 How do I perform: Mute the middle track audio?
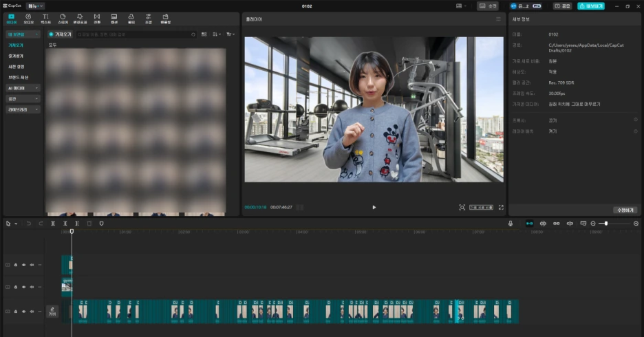(x=32, y=287)
